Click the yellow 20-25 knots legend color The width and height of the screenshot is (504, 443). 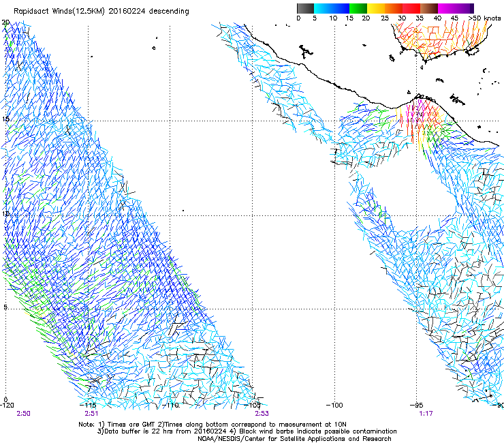click(x=376, y=8)
